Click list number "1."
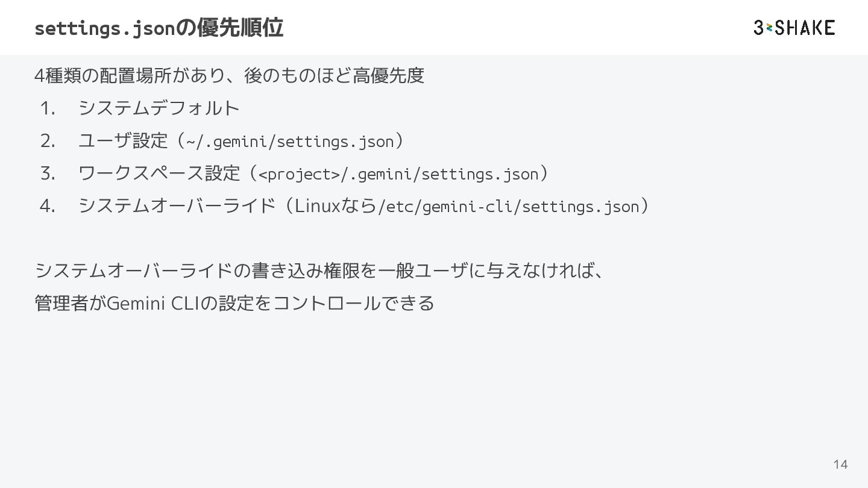 [48, 108]
